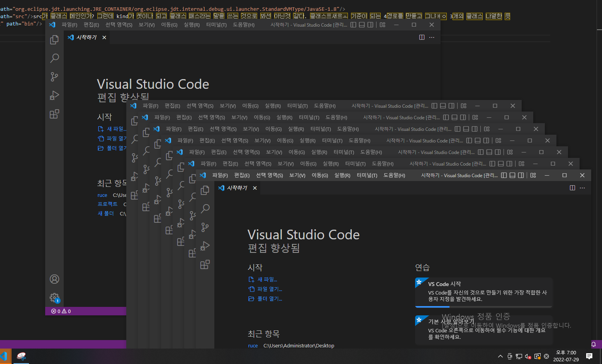Screen dimensions: 602x364
Task: Open 이동(G) menu in rearmost VS Code window
Action: (169, 25)
